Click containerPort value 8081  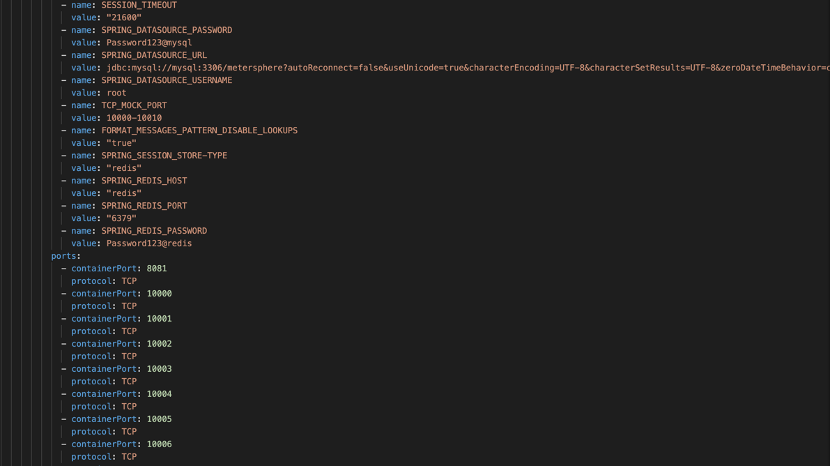[157, 268]
